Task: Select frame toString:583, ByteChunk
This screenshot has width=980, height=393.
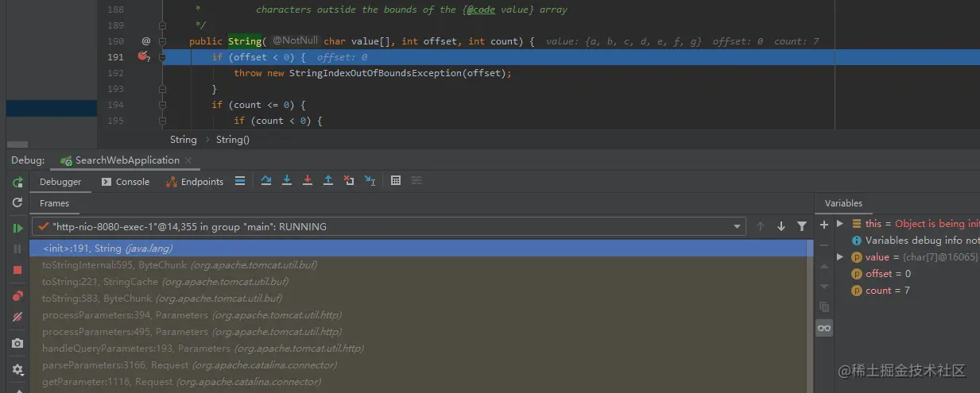Action: pos(419,299)
